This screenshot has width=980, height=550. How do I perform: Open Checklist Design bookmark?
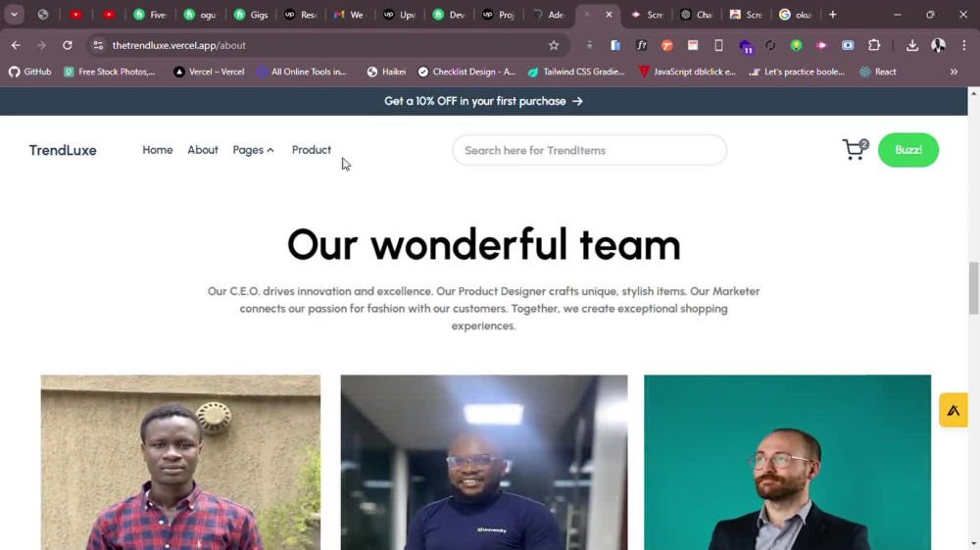(466, 72)
